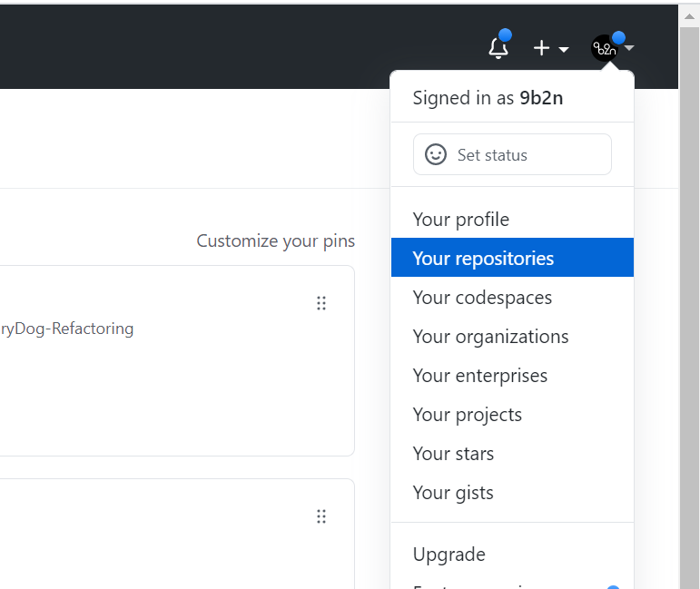Screen dimensions: 700x589
Task: Go to Your gists
Action: click(512, 492)
